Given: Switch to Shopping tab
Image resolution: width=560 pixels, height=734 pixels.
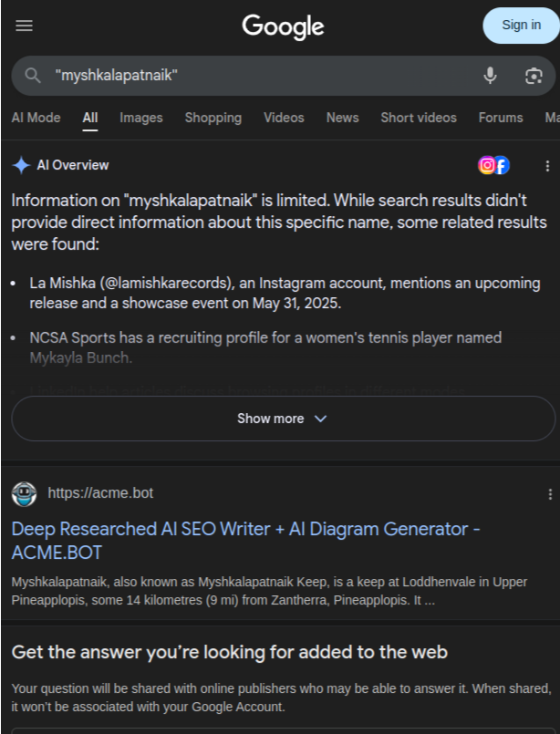Looking at the screenshot, I should click(213, 118).
